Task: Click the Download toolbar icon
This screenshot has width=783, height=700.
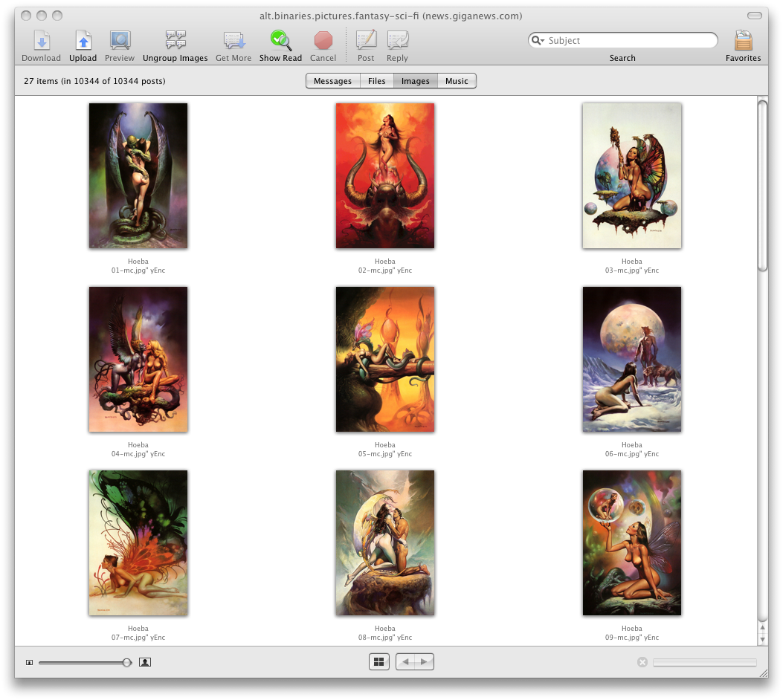Action: (x=42, y=40)
